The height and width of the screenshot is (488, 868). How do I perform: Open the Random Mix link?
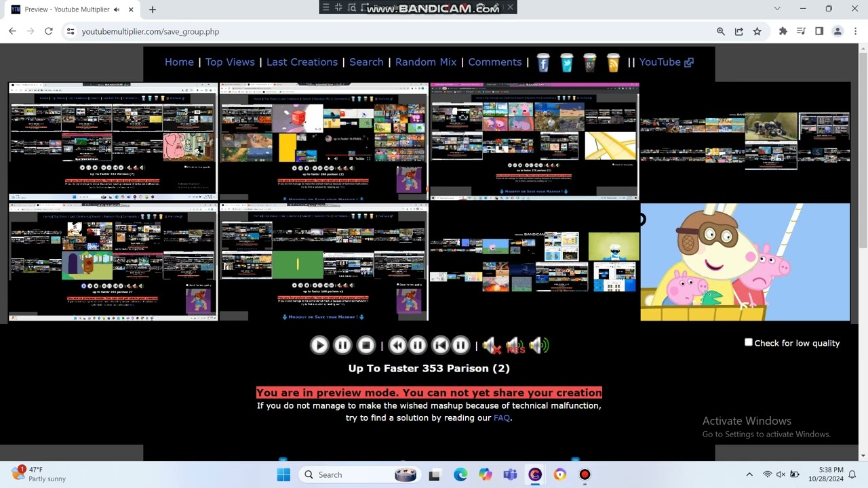[x=426, y=62]
